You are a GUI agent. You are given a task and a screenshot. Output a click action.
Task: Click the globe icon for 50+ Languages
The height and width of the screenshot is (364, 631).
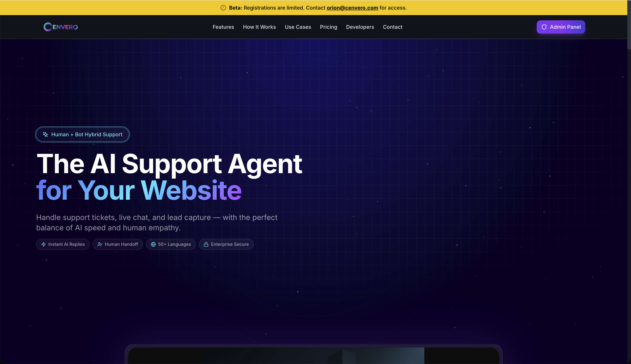[x=153, y=244]
